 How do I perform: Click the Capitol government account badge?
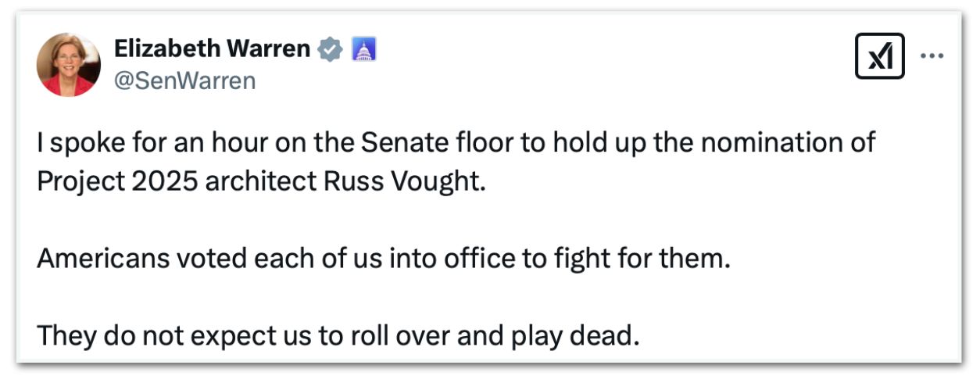[364, 49]
